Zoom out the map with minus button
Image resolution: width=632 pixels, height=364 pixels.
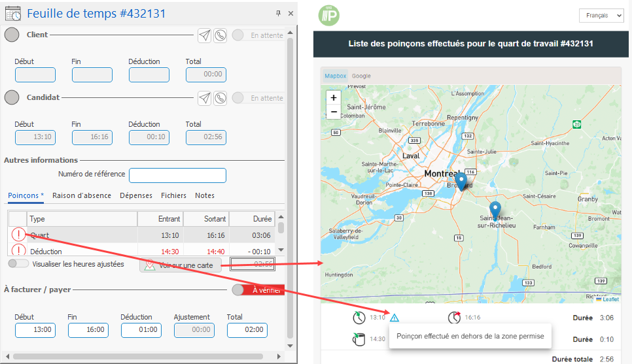coord(334,112)
